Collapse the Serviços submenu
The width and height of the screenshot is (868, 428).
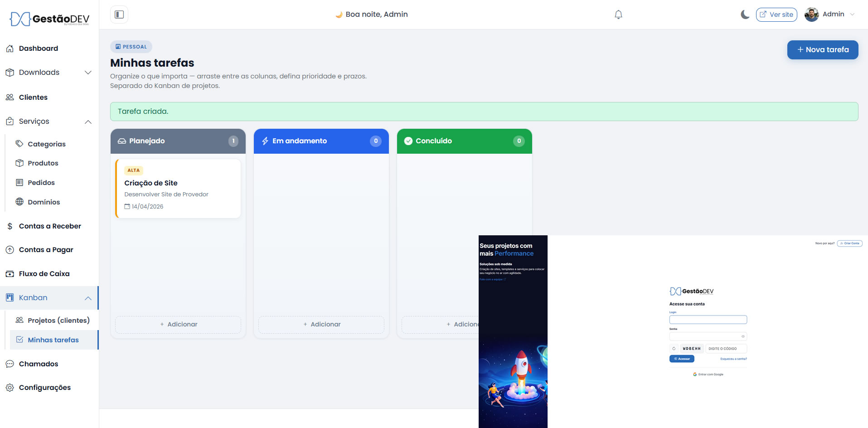coord(87,122)
